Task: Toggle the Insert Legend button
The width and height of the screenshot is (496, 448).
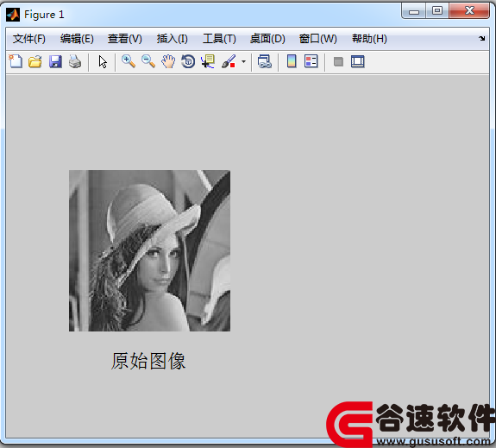Action: [311, 61]
